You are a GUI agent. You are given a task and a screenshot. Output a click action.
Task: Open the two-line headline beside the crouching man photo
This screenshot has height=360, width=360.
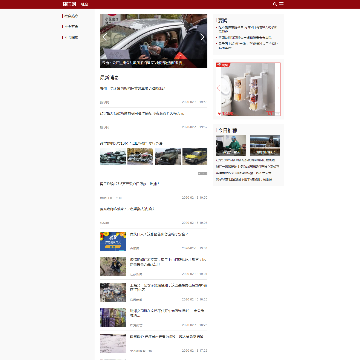(x=168, y=262)
